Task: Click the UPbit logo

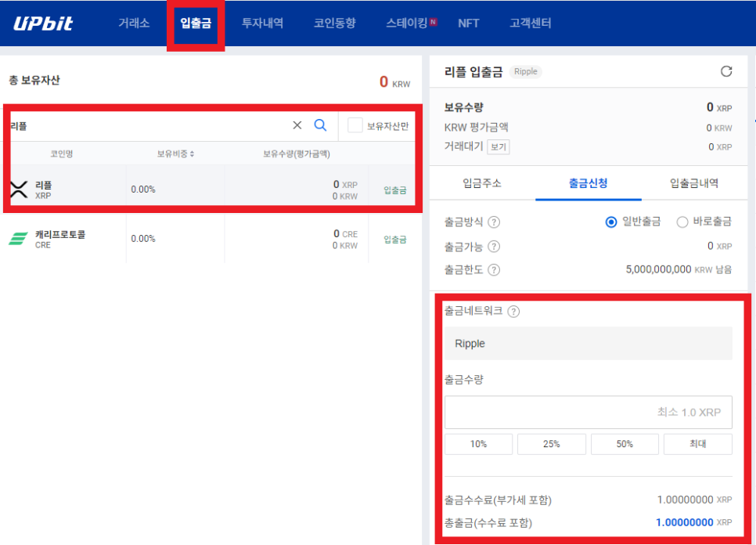Action: click(x=43, y=23)
